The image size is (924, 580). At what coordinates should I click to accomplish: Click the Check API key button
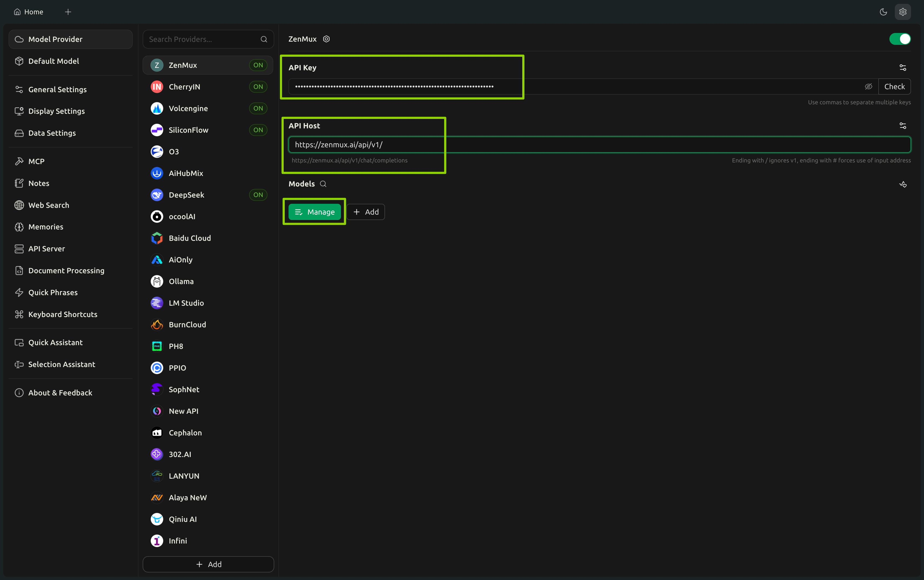tap(894, 87)
